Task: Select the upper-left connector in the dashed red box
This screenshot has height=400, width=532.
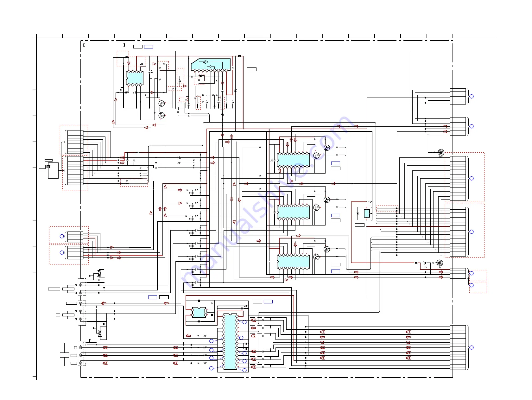Action: [x=75, y=142]
